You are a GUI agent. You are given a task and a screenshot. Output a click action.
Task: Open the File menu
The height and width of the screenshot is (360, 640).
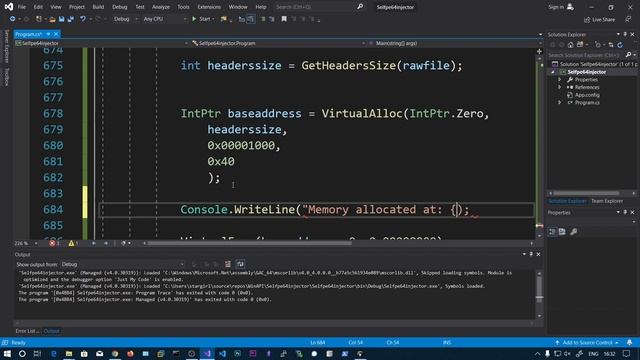(22, 7)
